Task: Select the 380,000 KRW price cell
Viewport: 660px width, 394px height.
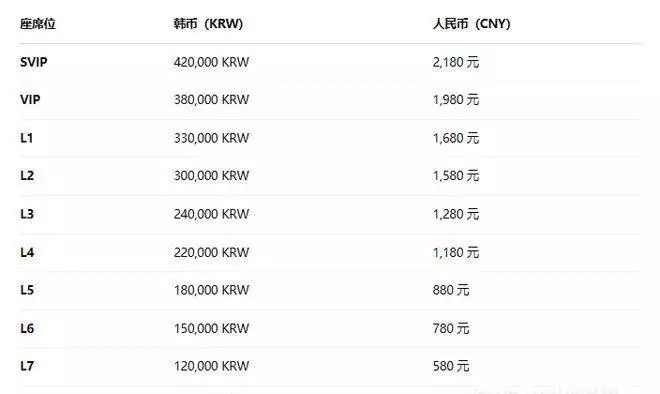Action: 211,100
